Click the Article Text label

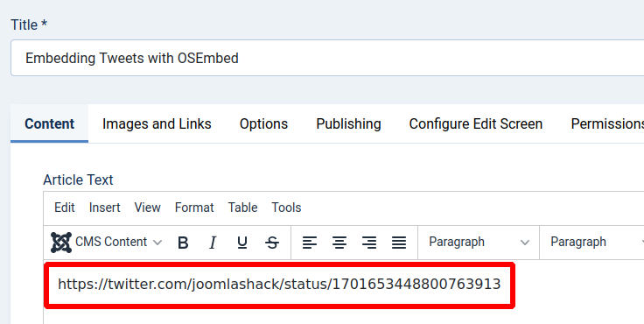coord(78,180)
